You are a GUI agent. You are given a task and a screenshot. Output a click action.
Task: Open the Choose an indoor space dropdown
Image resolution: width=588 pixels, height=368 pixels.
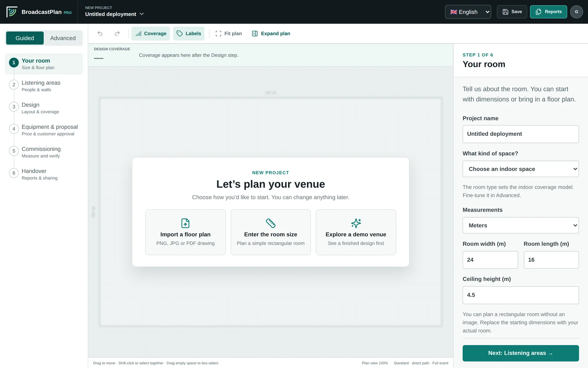[x=521, y=169]
